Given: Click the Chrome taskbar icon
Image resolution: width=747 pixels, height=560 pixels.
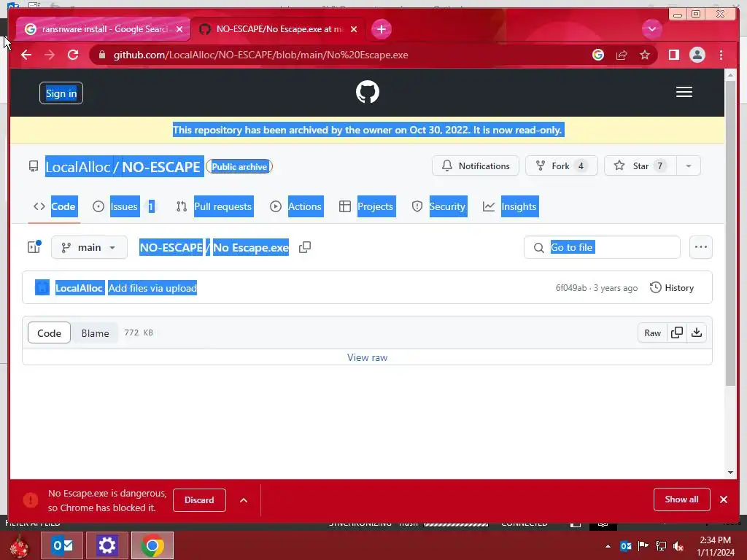Looking at the screenshot, I should 152,545.
